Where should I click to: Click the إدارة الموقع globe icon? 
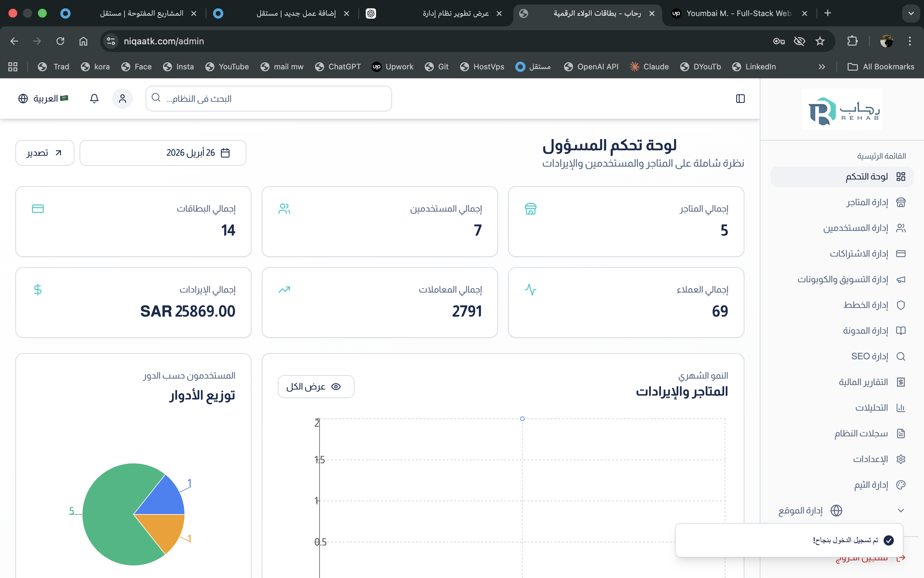coord(836,511)
